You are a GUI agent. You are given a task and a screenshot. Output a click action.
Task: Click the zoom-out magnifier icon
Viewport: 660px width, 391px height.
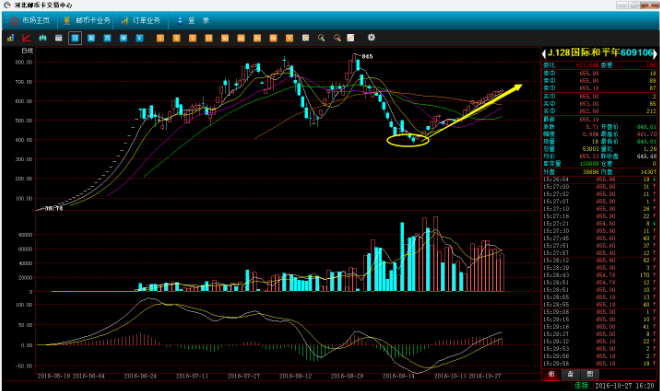click(x=337, y=38)
